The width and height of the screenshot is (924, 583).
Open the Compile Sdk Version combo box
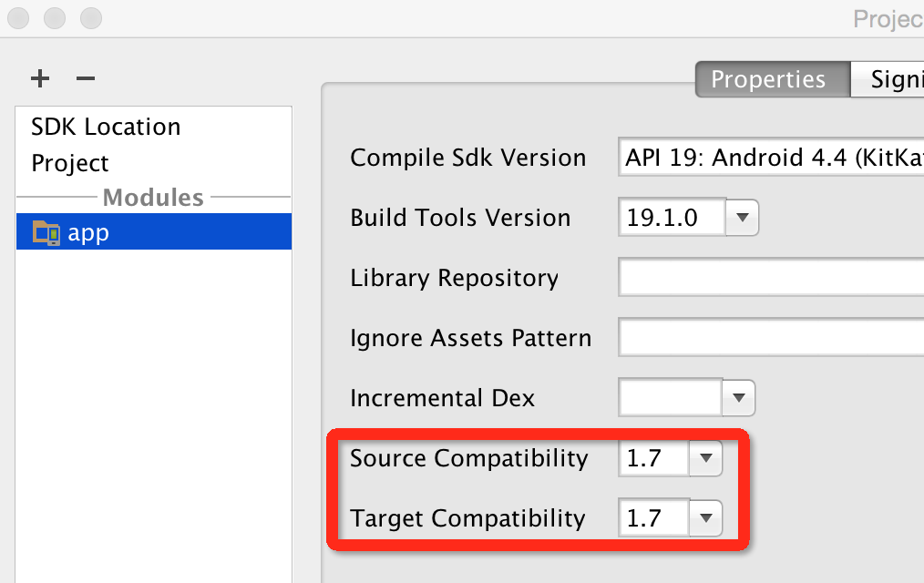(771, 158)
